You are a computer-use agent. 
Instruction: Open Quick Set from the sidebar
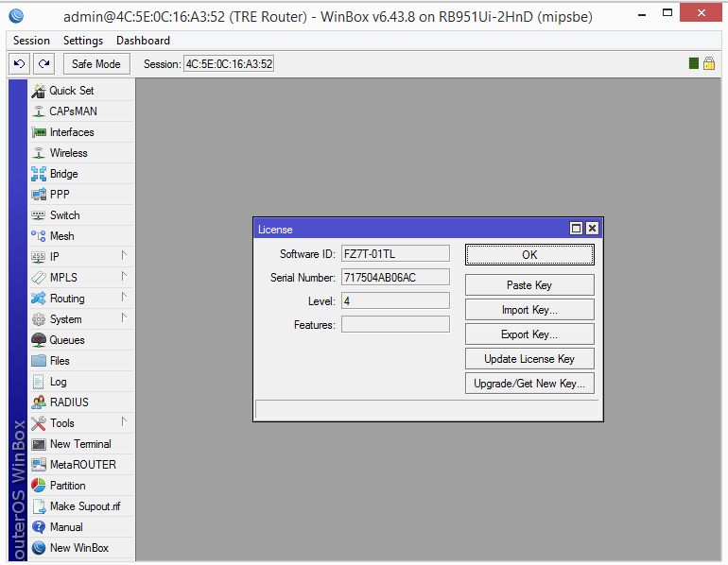point(81,91)
